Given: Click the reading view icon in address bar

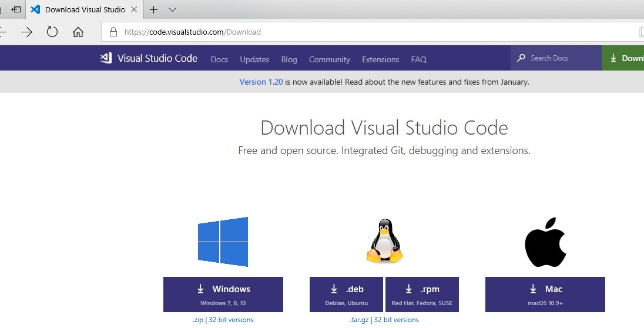Looking at the screenshot, I should point(642,32).
